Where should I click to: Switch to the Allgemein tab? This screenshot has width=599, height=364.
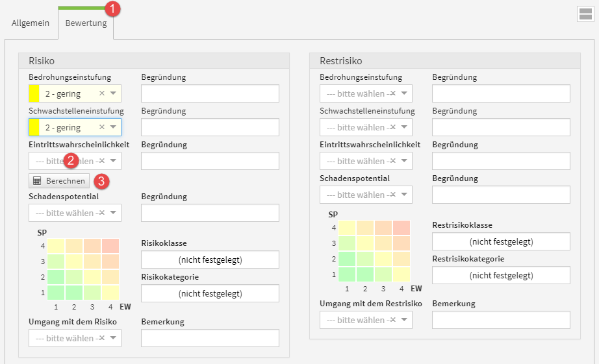pos(31,23)
